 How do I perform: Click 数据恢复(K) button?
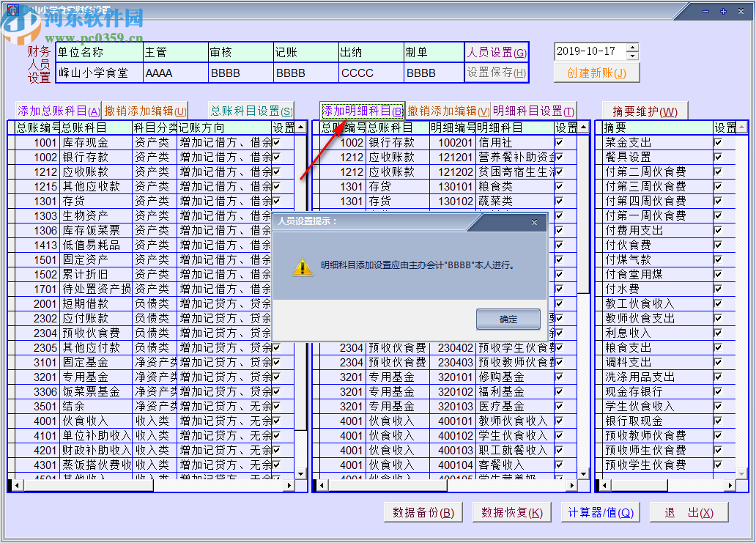click(512, 512)
